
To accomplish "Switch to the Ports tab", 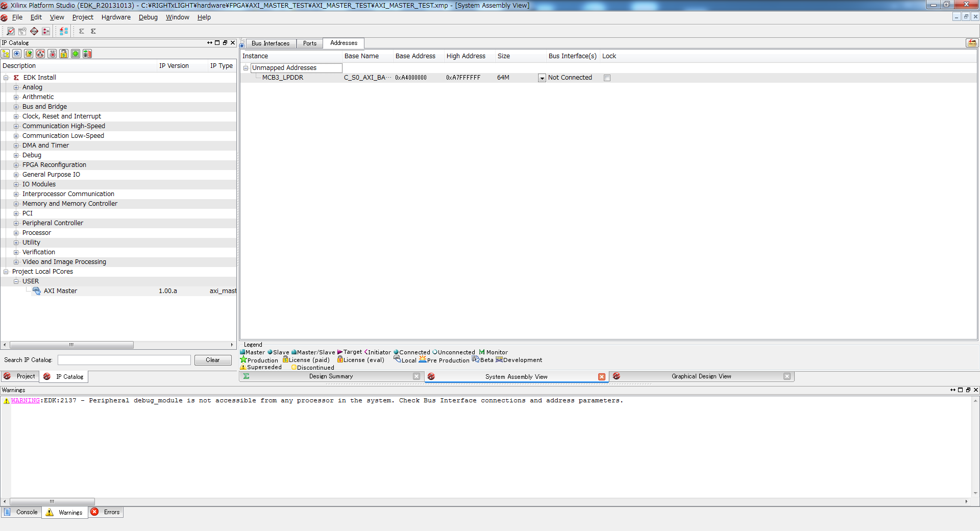I will (310, 43).
